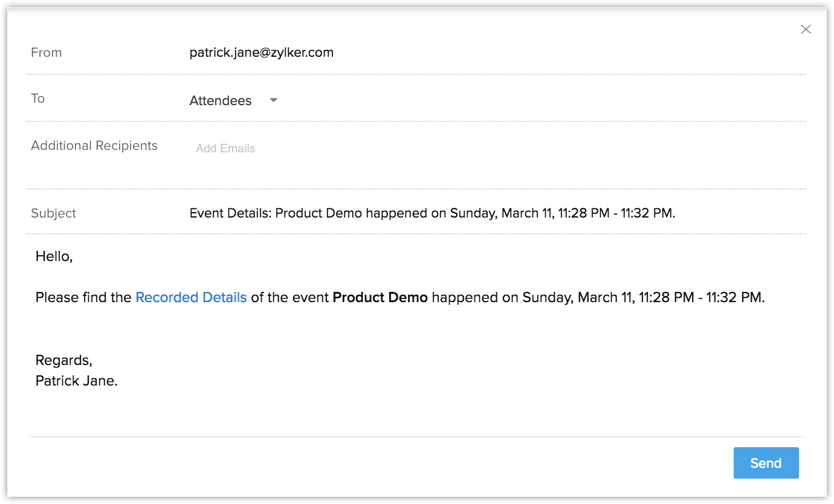Click the patrick.jane@zylker.com sender address
The image size is (834, 504).
(261, 53)
